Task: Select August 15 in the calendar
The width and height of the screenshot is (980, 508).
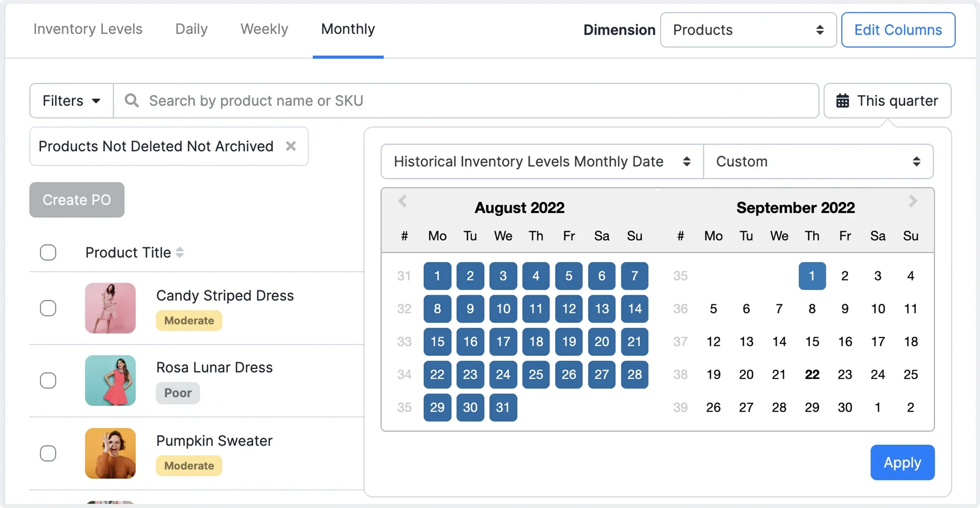Action: point(437,341)
